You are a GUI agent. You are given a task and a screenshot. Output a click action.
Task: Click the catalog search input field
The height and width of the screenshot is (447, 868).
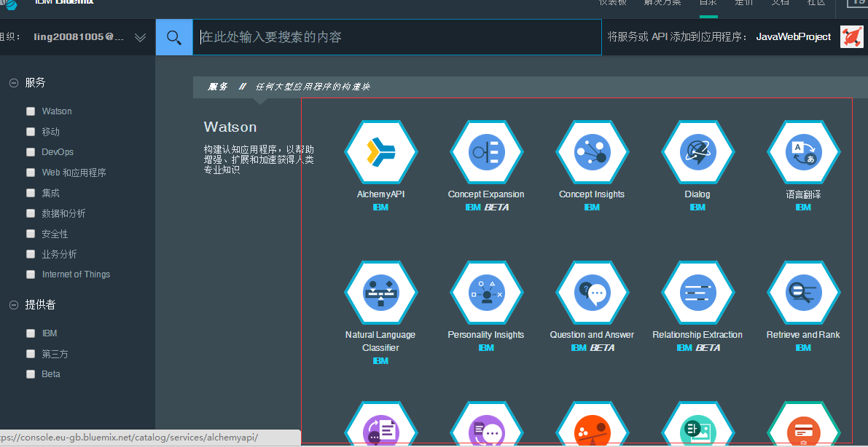pyautogui.click(x=397, y=37)
